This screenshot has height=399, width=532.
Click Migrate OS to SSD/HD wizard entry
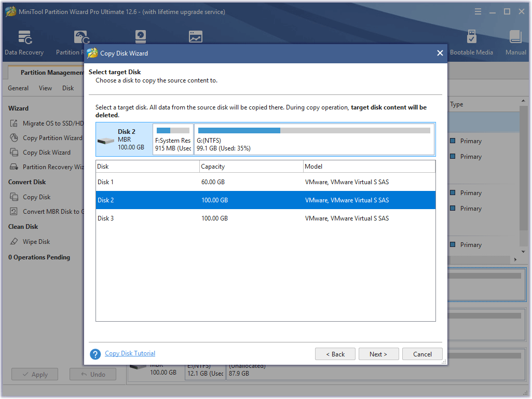pos(53,123)
